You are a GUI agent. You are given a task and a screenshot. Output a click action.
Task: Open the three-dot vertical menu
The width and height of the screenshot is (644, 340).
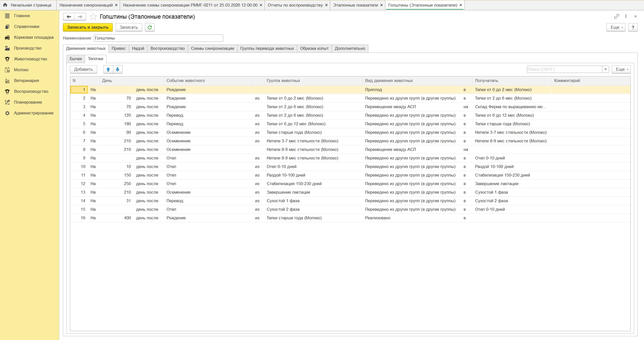(x=626, y=16)
